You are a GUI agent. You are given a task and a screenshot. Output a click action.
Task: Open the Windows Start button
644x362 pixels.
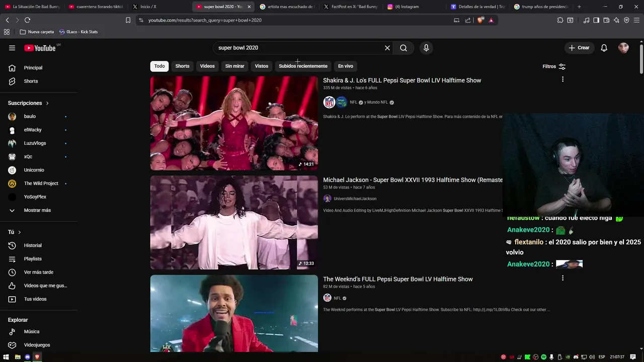pos(6,357)
